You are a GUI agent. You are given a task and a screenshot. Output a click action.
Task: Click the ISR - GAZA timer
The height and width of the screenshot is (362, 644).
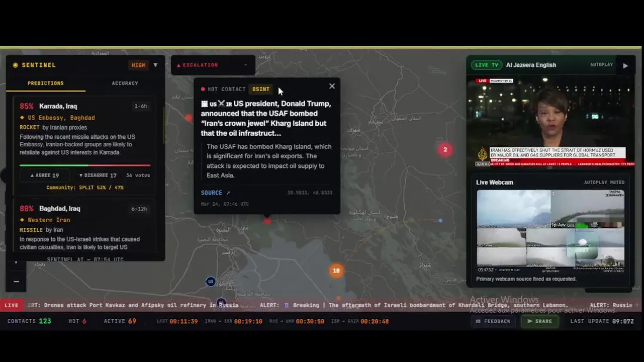[359, 321]
